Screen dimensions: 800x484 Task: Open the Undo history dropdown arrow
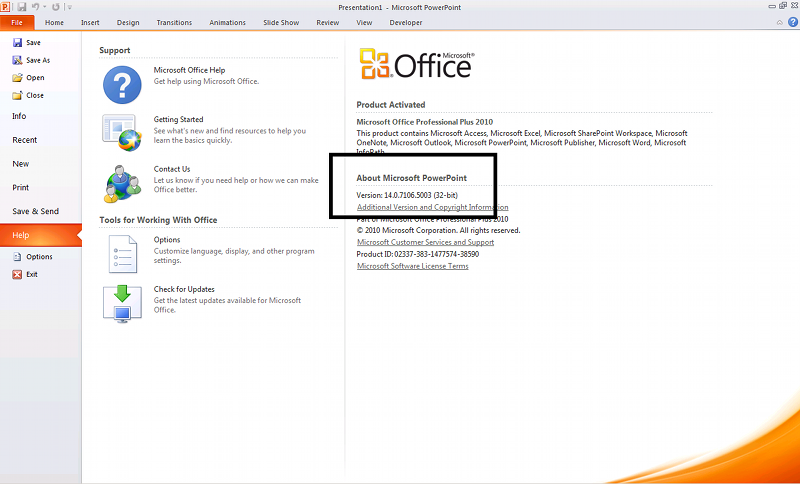coord(43,7)
